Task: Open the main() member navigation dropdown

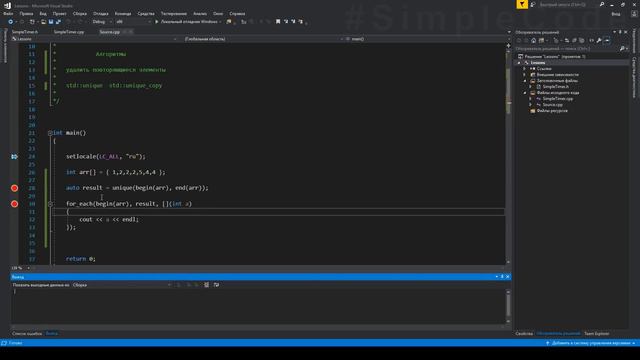Action: (x=427, y=39)
